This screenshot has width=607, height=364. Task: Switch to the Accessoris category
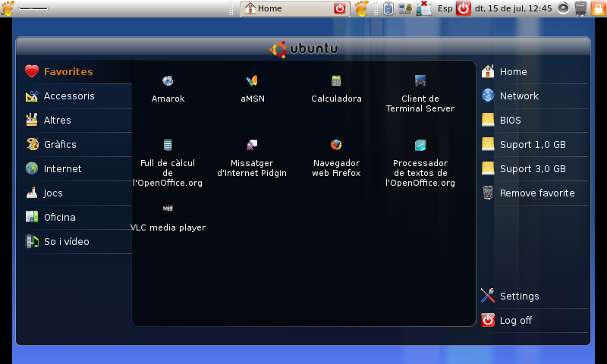[78, 96]
